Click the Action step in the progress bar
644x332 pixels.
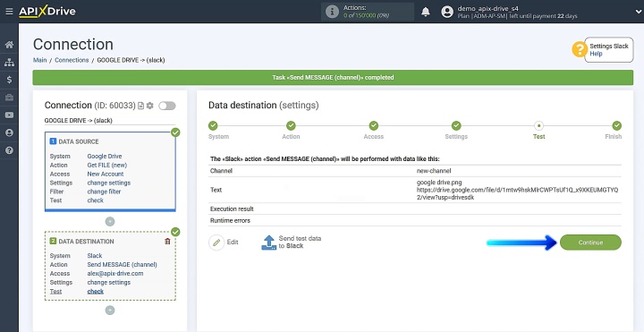coord(291,126)
